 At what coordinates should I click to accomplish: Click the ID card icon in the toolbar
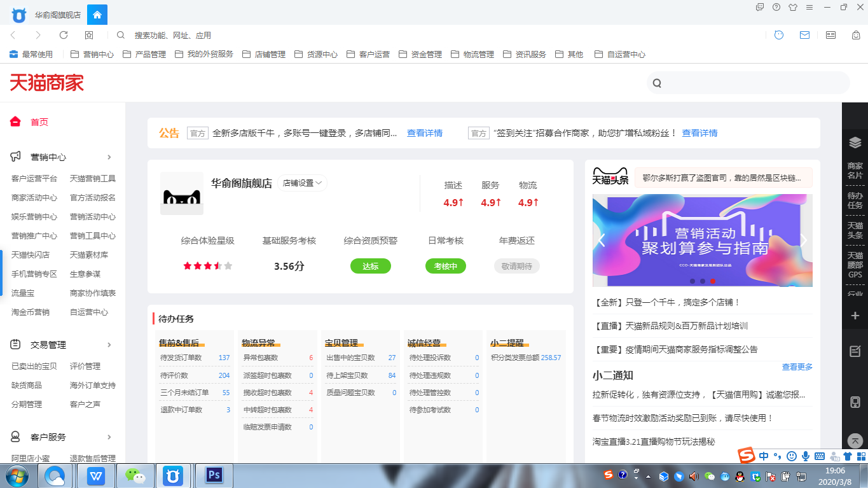coord(830,35)
